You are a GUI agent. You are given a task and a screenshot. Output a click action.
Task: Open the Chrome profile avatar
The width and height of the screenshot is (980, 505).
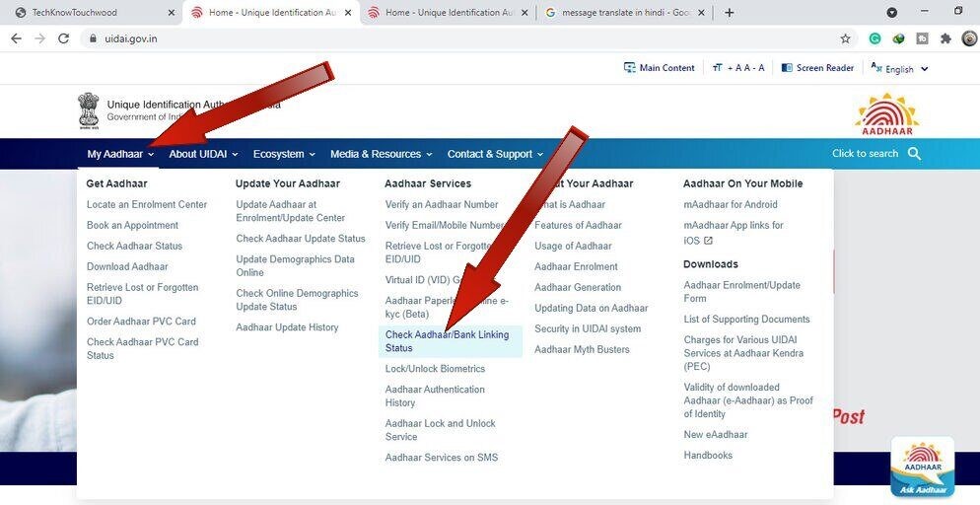pos(969,38)
